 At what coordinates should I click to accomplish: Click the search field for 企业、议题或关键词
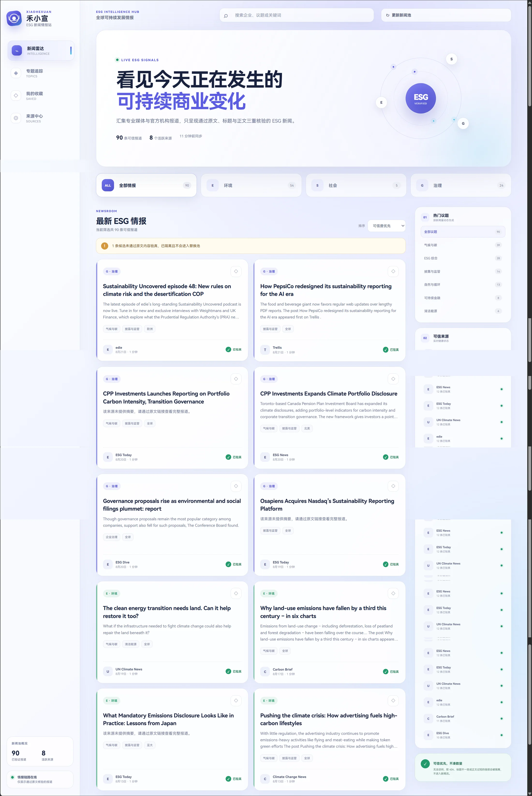pos(296,15)
